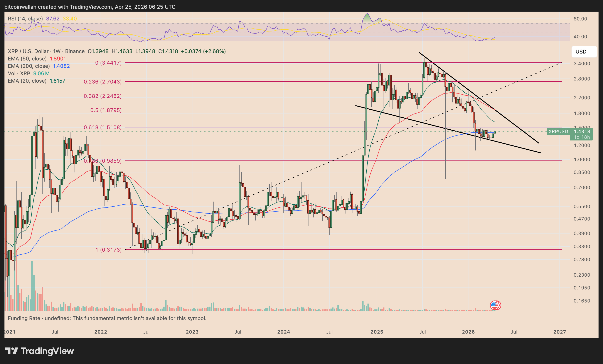
Task: Click the 0.236 (2.7043) Fibonacci label
Action: point(103,82)
